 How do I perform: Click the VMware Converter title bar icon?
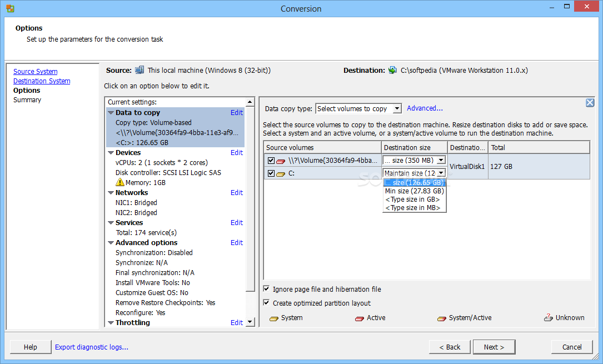[x=10, y=8]
